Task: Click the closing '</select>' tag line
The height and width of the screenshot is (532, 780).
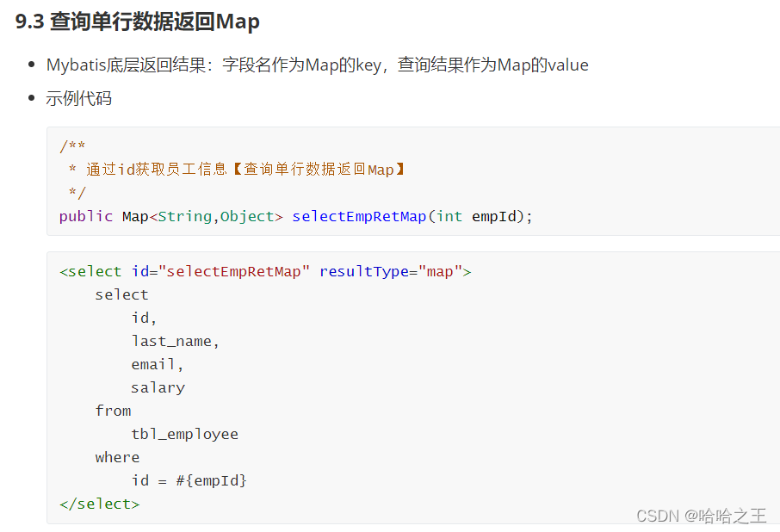Action: 100,504
